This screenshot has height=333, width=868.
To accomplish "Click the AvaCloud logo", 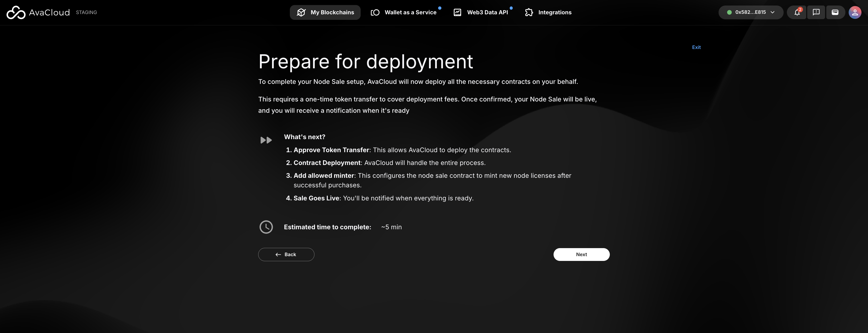I will click(38, 13).
